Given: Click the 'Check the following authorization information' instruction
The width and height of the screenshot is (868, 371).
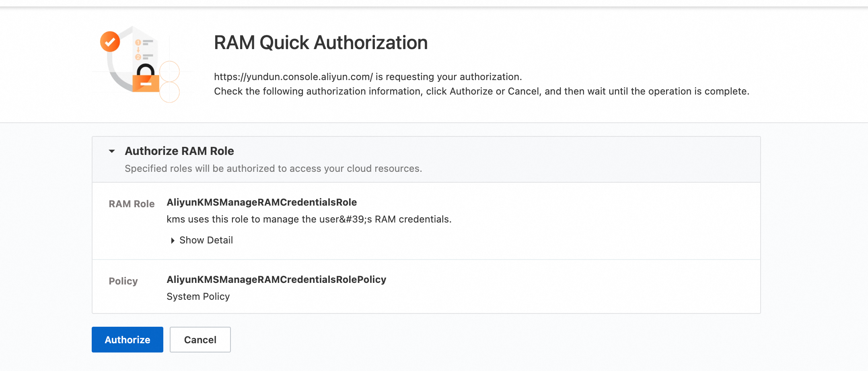Looking at the screenshot, I should [481, 91].
